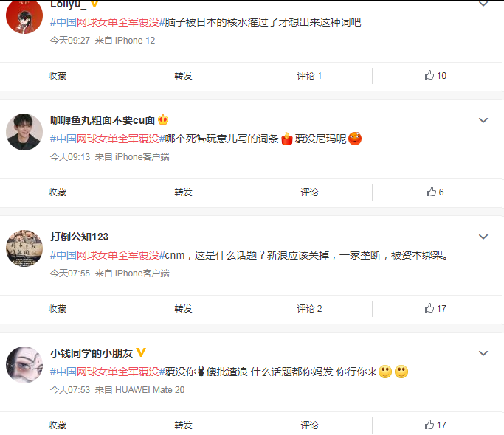504x435 pixels.
Task: Open 评论 1 on the Loliyu_ post
Action: (x=309, y=76)
